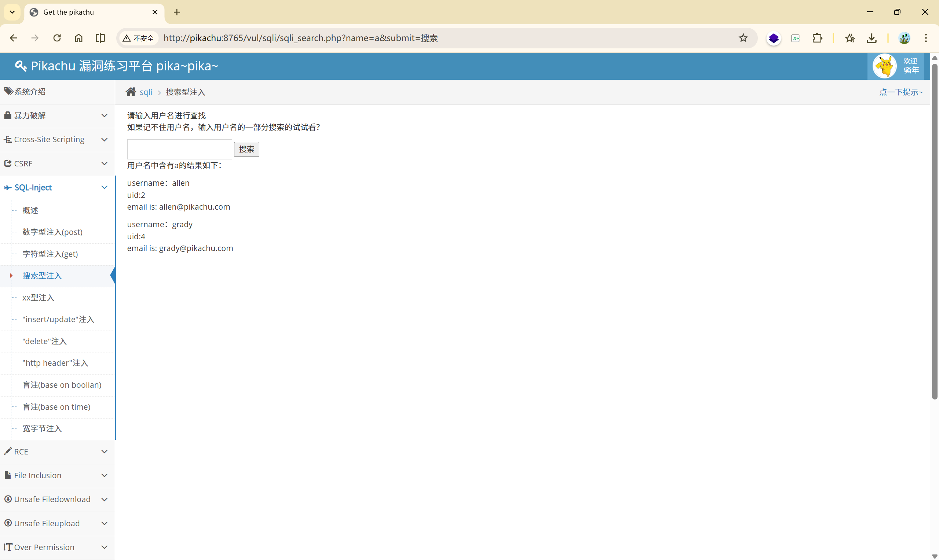Bookmark page with star icon in address bar
Screen dimensions: 939x560
pos(743,38)
